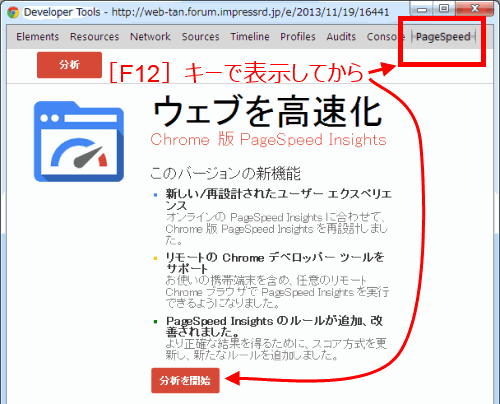Open the Console tab
This screenshot has height=404, width=500.
point(385,37)
